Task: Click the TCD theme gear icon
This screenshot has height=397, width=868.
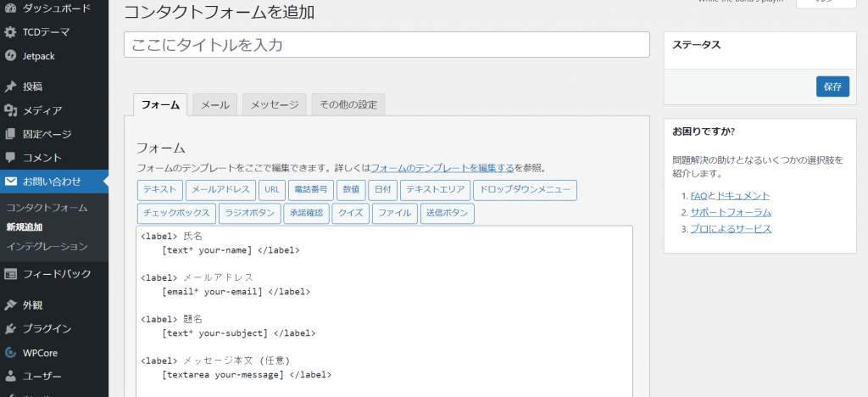Action: point(10,32)
